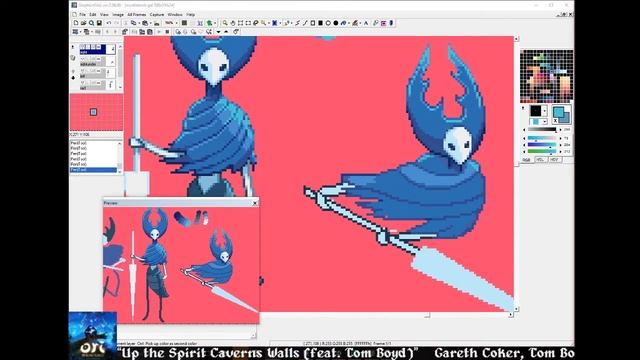Select the Text tool letter A icon
This screenshot has width=640, height=360.
[366, 23]
